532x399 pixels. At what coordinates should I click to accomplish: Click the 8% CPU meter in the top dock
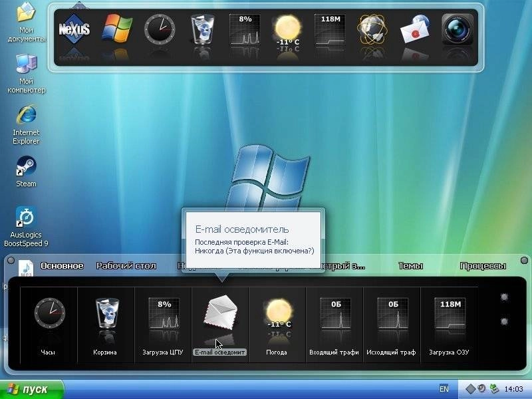(x=245, y=29)
